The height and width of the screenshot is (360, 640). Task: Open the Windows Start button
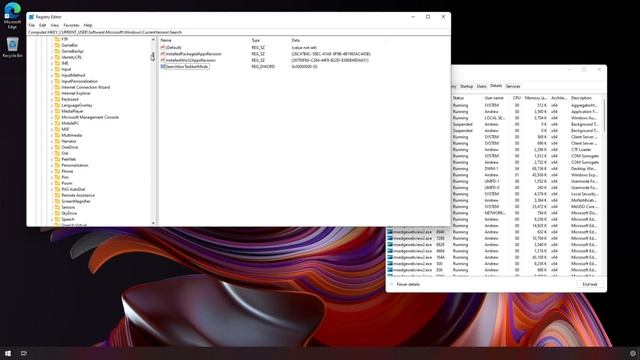tap(8, 353)
